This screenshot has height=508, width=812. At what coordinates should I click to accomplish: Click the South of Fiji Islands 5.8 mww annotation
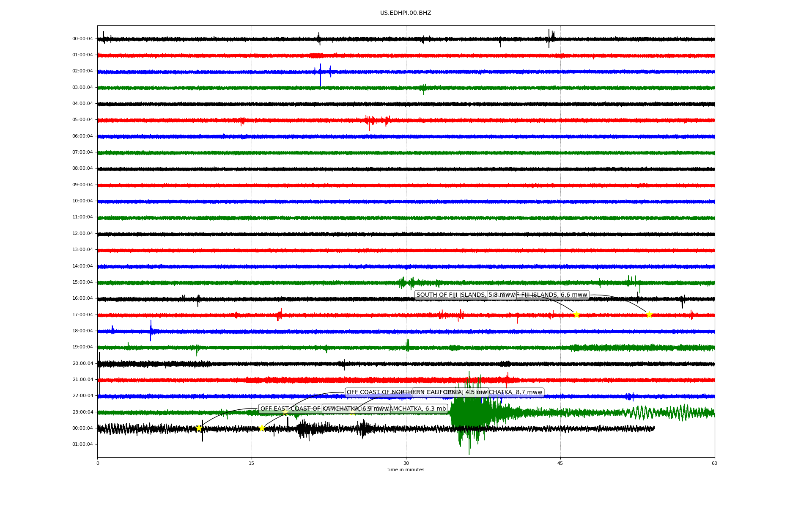(465, 295)
